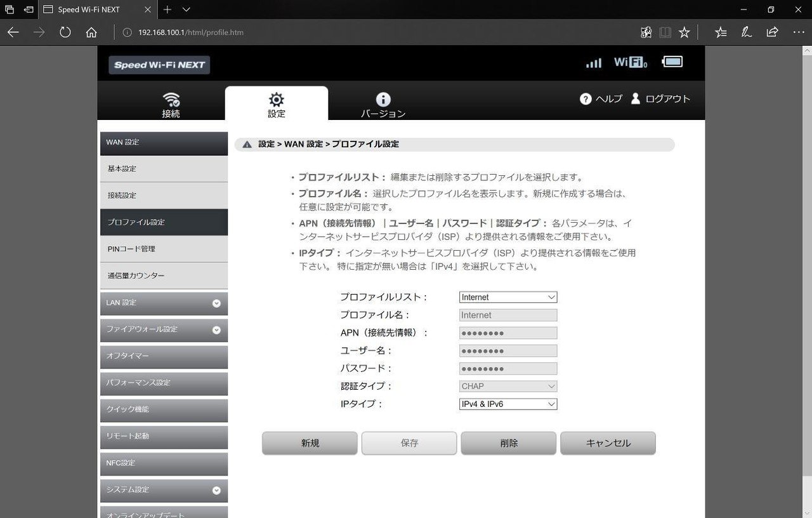812x518 pixels.
Task: Click the share page icon
Action: click(x=772, y=32)
